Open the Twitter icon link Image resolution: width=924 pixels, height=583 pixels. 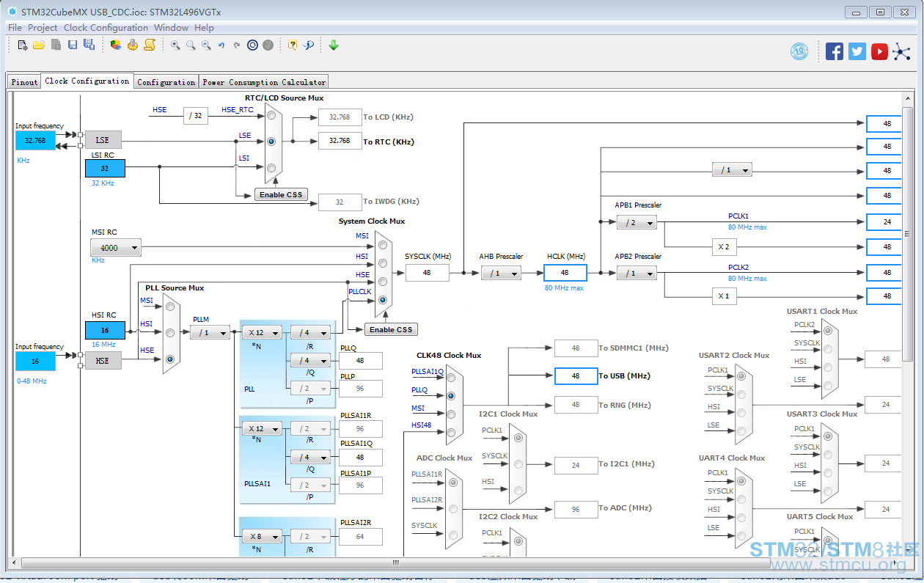[x=857, y=51]
